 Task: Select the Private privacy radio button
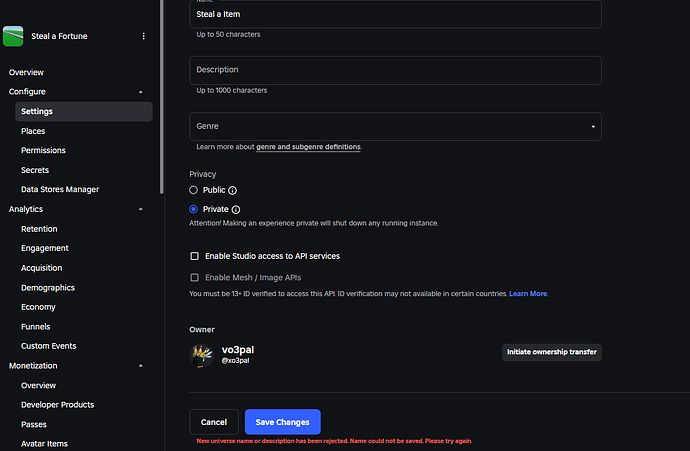194,209
